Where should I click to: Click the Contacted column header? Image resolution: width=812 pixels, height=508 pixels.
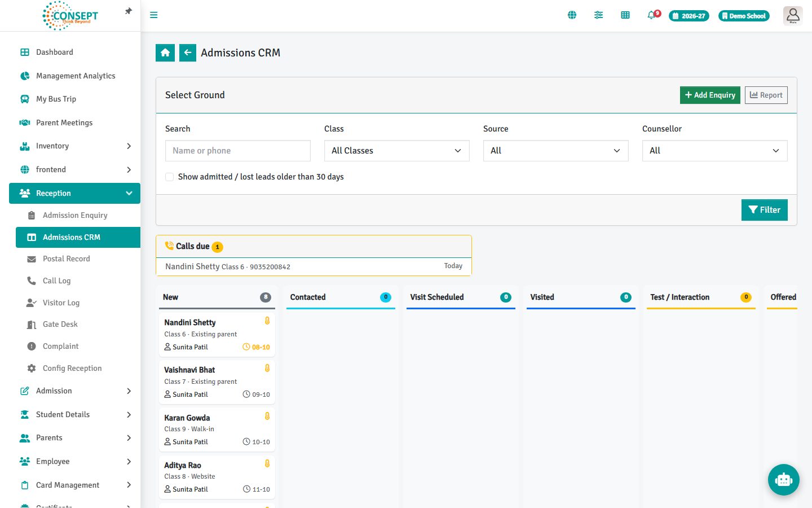click(341, 297)
